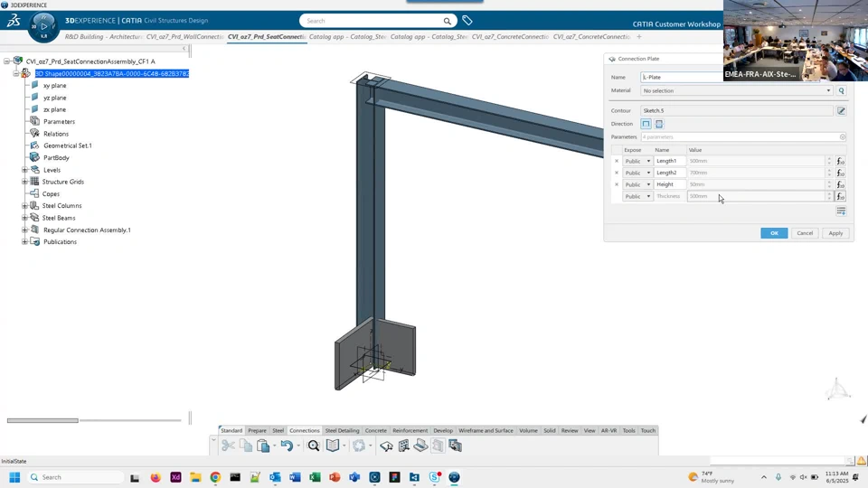Click the Paste clipboard icon

(263, 446)
